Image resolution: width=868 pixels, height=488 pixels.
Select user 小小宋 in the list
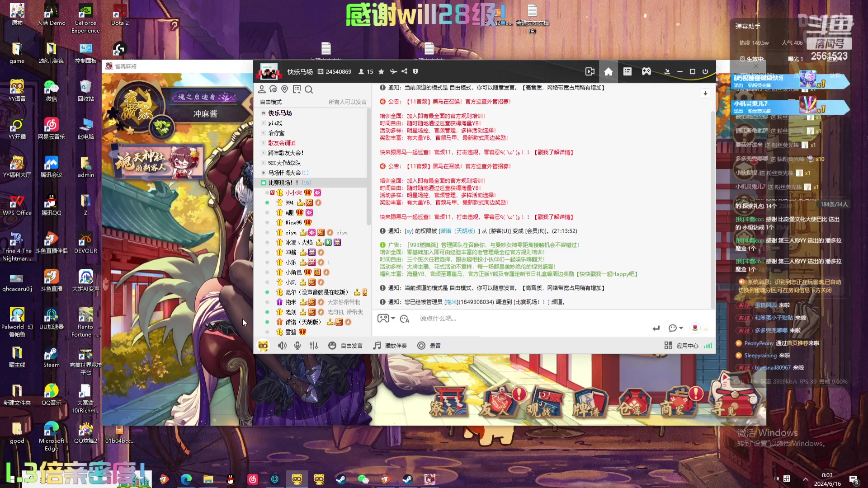[x=293, y=192]
